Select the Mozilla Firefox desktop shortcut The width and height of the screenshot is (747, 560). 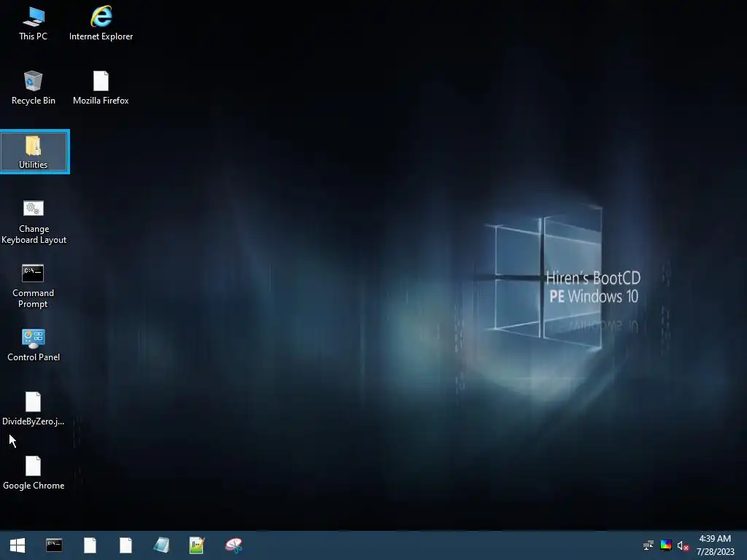(x=101, y=88)
